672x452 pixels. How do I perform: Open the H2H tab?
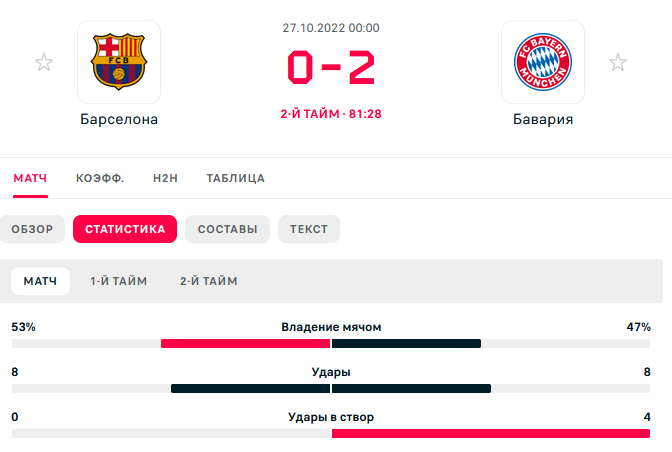(165, 178)
